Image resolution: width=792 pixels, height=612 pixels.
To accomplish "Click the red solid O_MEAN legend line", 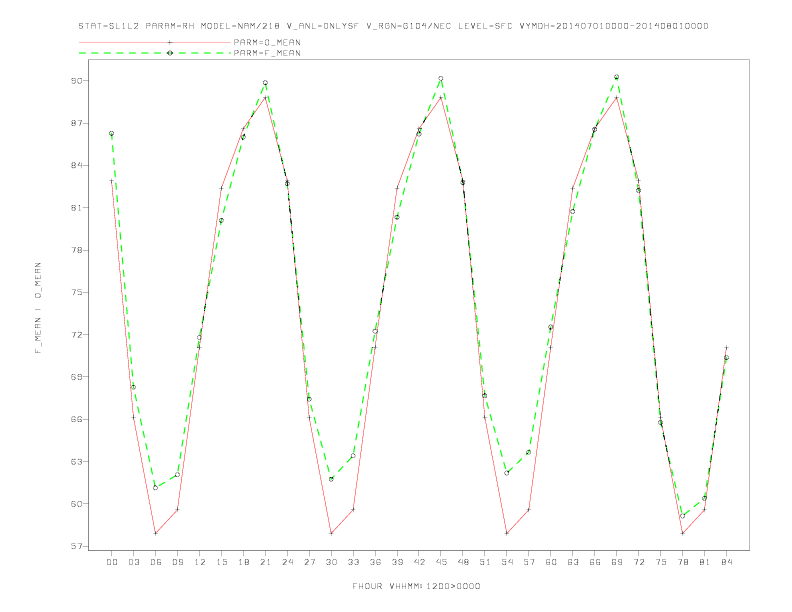I will click(x=155, y=42).
